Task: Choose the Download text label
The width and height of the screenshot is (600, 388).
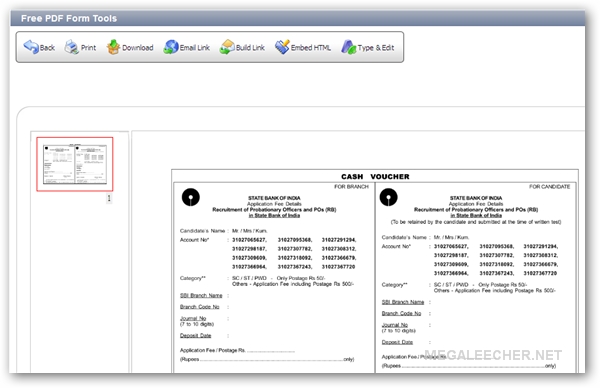Action: (138, 48)
